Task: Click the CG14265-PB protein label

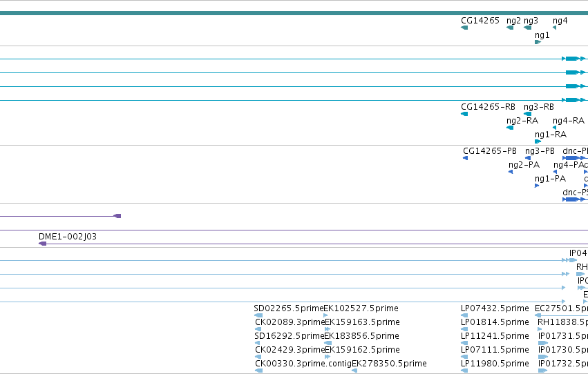Action: click(490, 151)
